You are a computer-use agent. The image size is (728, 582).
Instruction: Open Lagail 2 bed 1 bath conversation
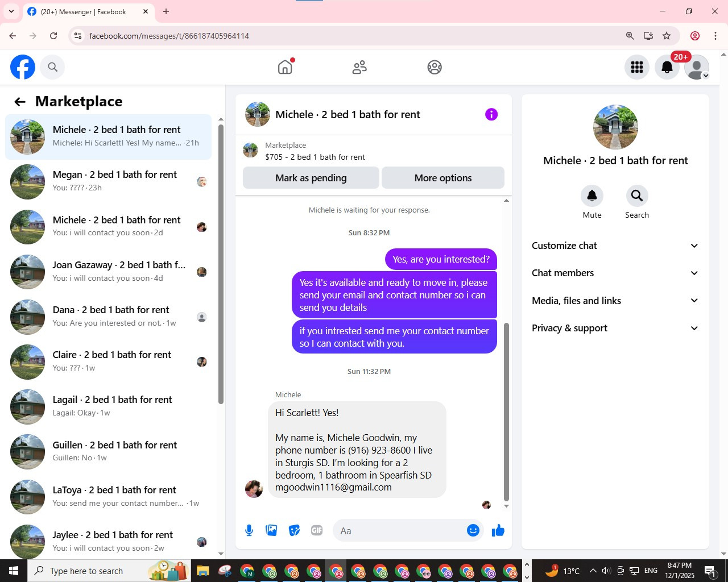[108, 406]
